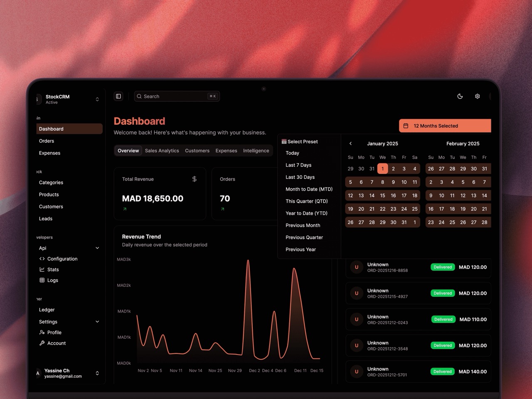
Task: Click the Configuration code icon
Action: (42, 259)
